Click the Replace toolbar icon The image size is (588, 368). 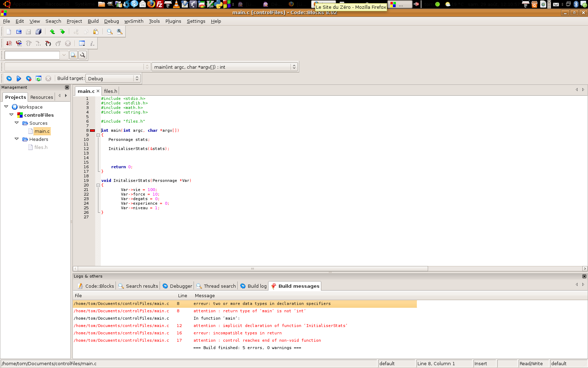(x=119, y=32)
